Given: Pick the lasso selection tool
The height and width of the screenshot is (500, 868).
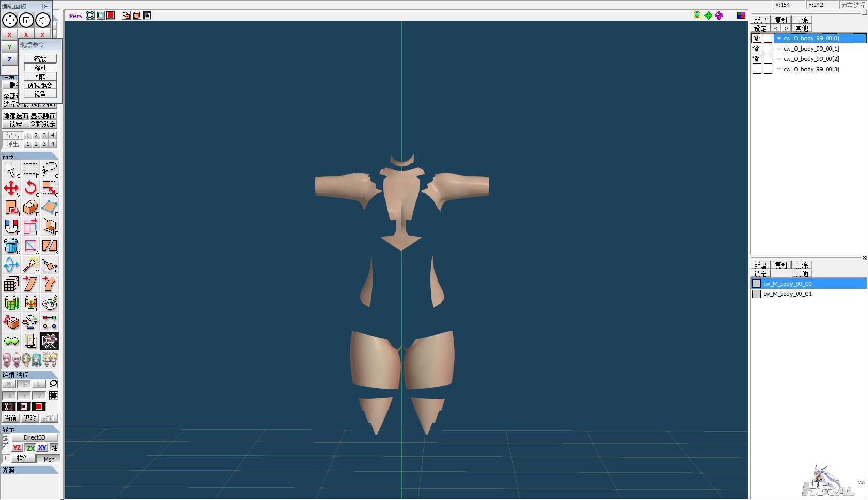Looking at the screenshot, I should pos(50,169).
